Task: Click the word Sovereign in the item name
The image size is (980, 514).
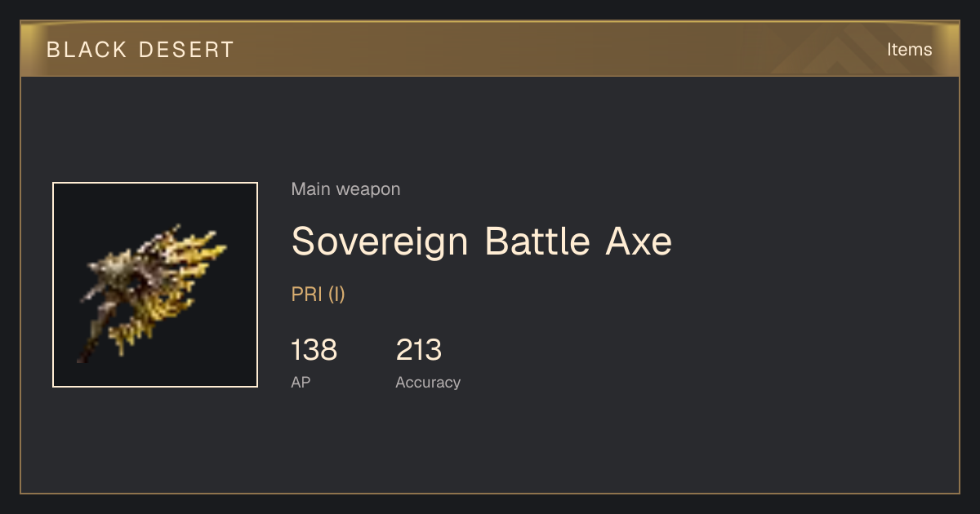Action: coord(381,241)
